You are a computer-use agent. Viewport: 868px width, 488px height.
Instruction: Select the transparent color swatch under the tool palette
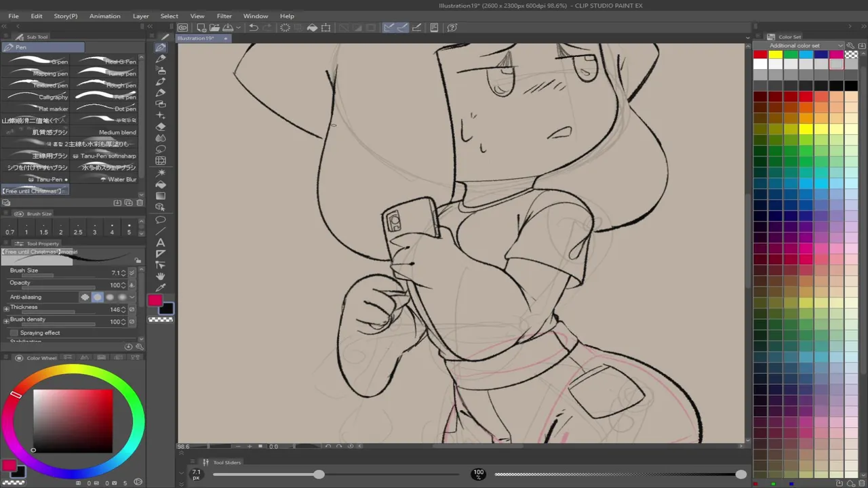click(x=160, y=319)
